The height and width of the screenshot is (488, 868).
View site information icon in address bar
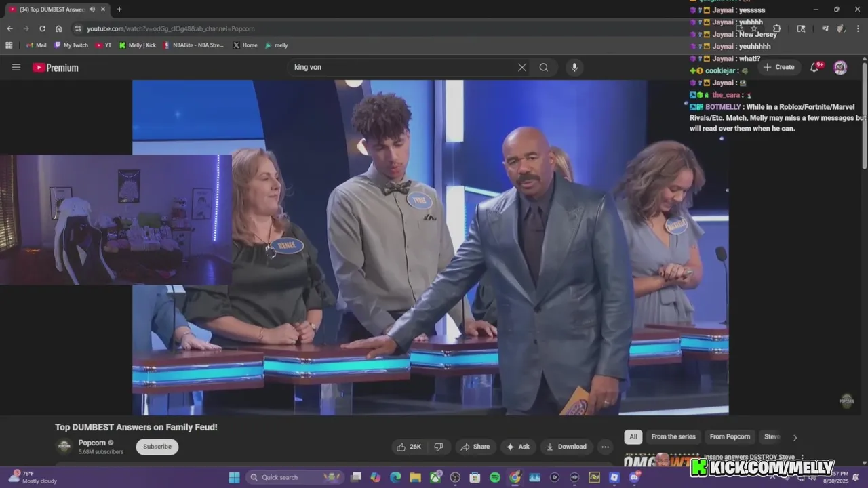(78, 28)
